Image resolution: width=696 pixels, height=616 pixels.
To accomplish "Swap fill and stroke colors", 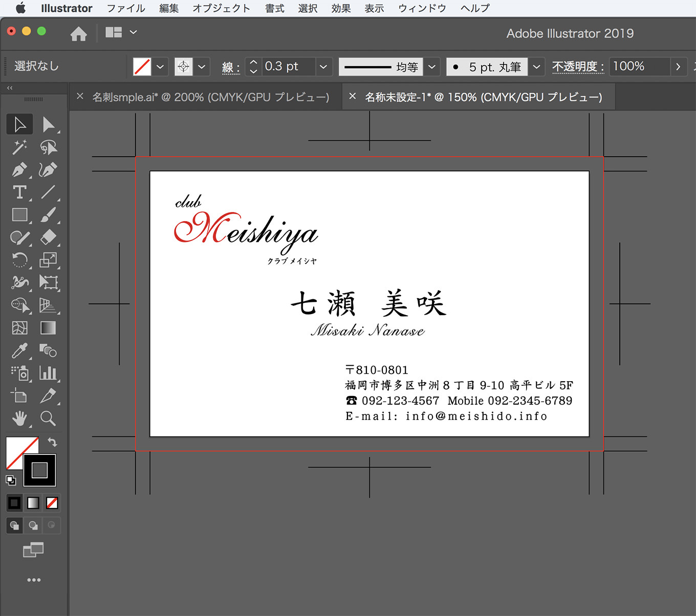I will pyautogui.click(x=52, y=442).
